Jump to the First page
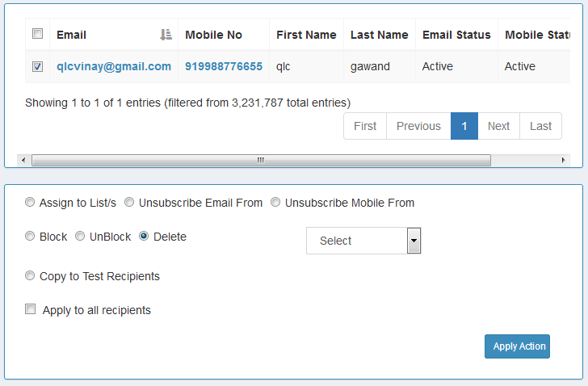Screen dimensions: 588x386 click(x=365, y=126)
